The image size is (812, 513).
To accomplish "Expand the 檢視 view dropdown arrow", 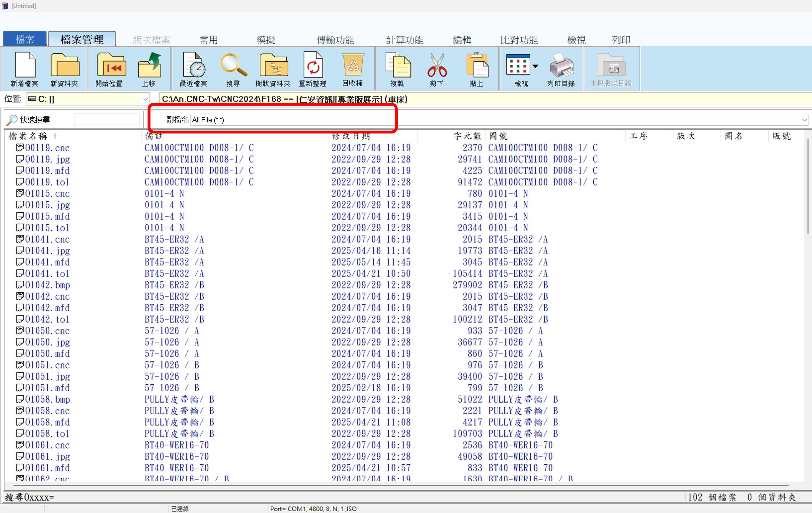I will (535, 67).
